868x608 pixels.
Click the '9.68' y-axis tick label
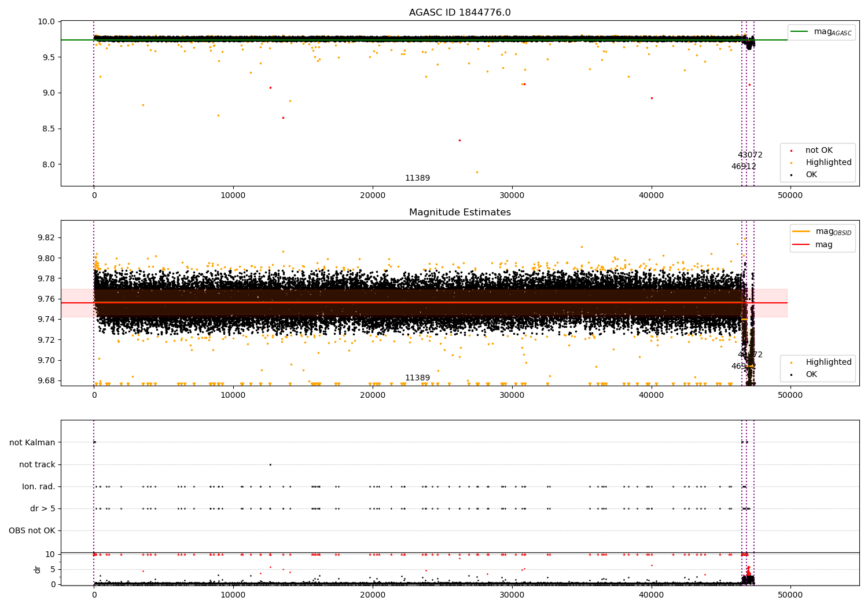[46, 380]
